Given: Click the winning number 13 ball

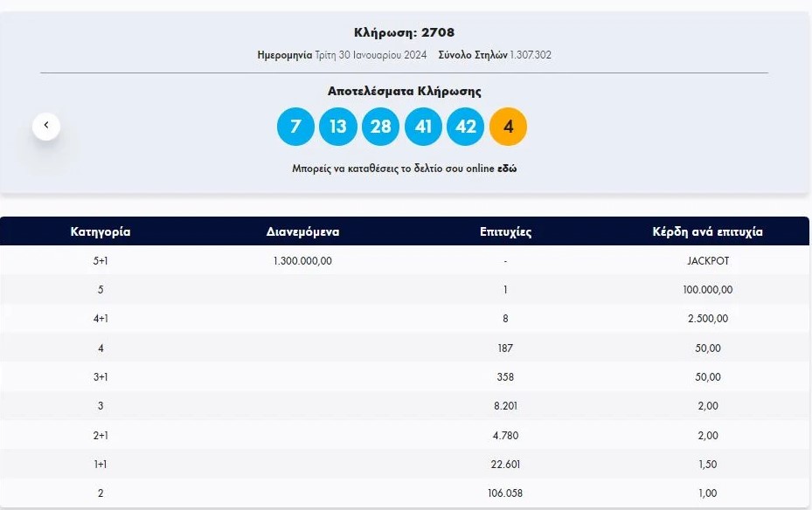Looking at the screenshot, I should [x=338, y=127].
